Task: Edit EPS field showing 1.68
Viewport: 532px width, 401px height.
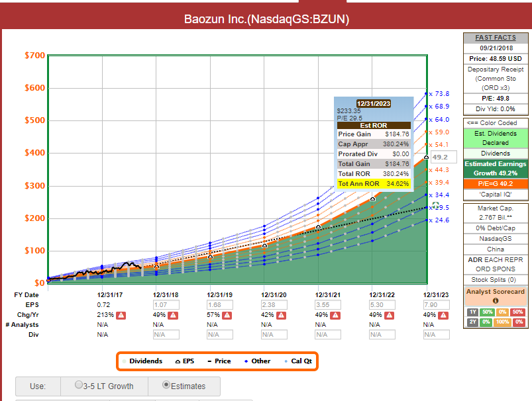Action: pos(220,305)
